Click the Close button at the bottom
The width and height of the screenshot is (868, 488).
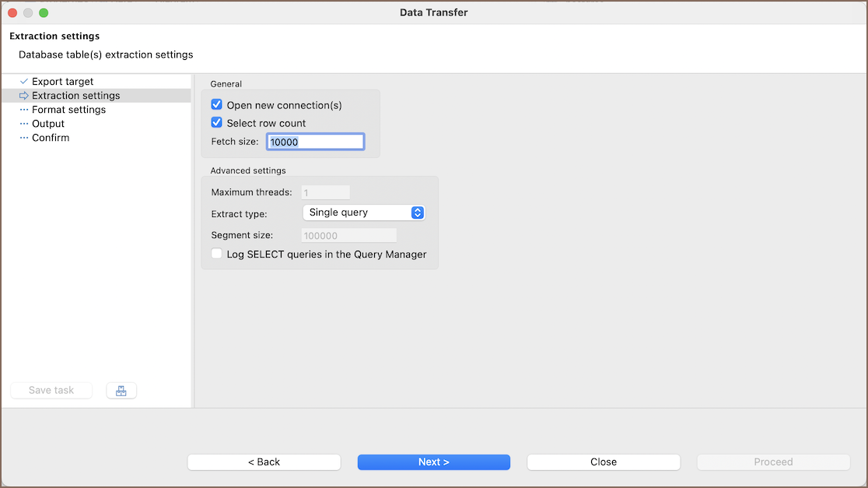tap(603, 462)
